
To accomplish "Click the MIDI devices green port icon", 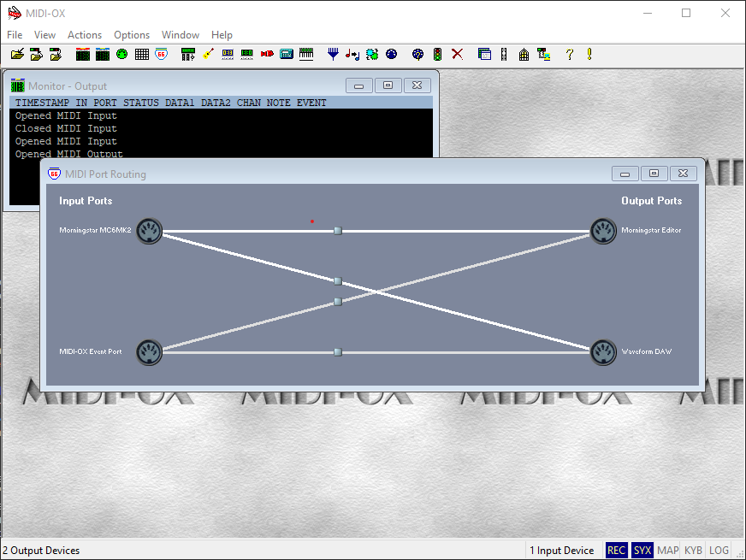I will point(121,54).
